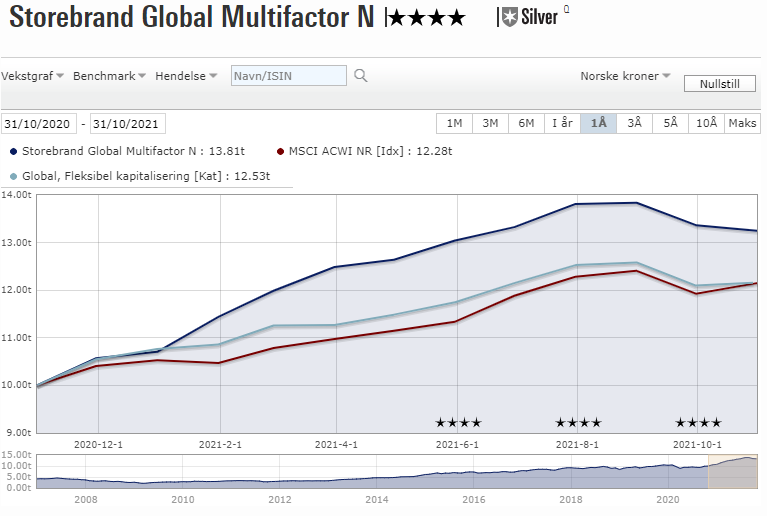Click the light blue Global category legend dot

coord(14,177)
